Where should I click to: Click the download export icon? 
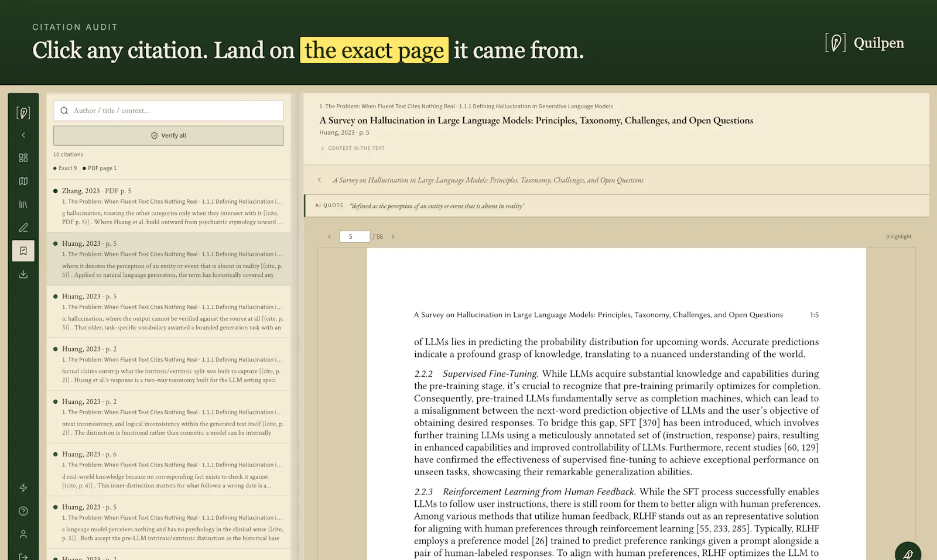pos(23,274)
